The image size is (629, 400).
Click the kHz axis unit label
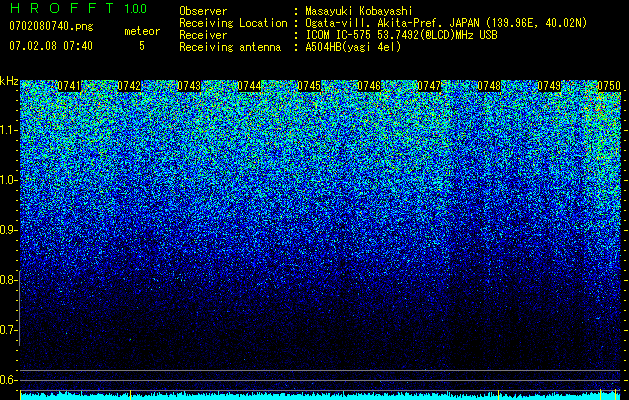9,81
